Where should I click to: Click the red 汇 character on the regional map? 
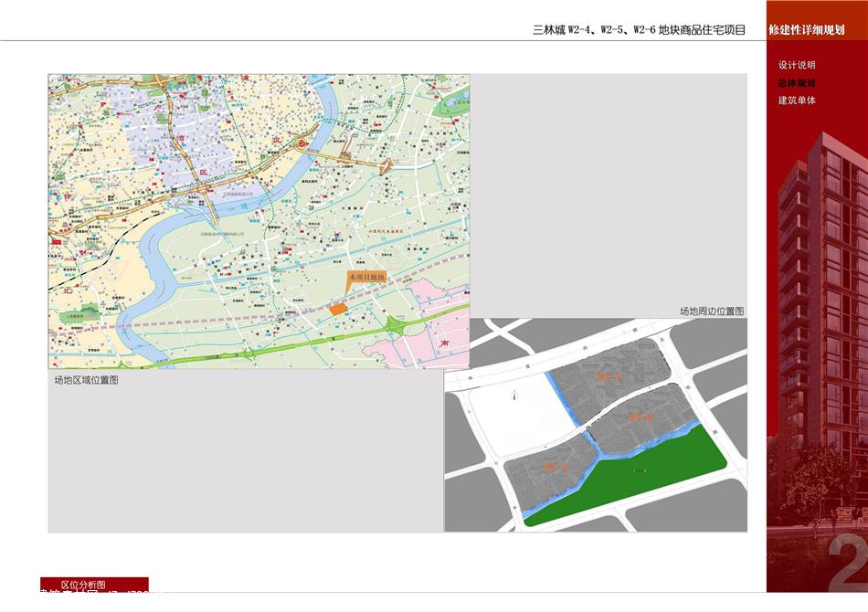(x=68, y=290)
